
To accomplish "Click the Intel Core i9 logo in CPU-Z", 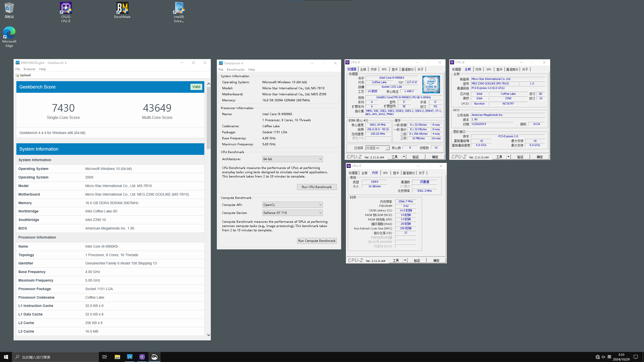I will 431,84.
